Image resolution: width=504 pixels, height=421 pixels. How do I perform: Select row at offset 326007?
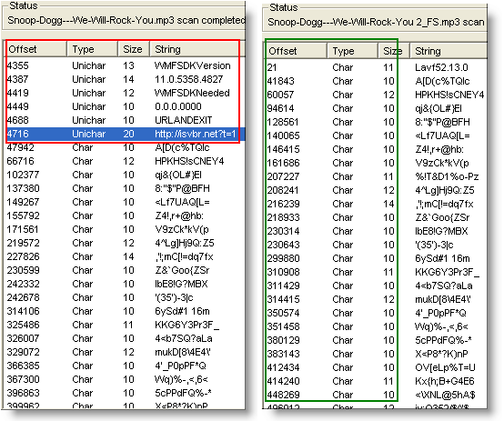click(x=125, y=339)
